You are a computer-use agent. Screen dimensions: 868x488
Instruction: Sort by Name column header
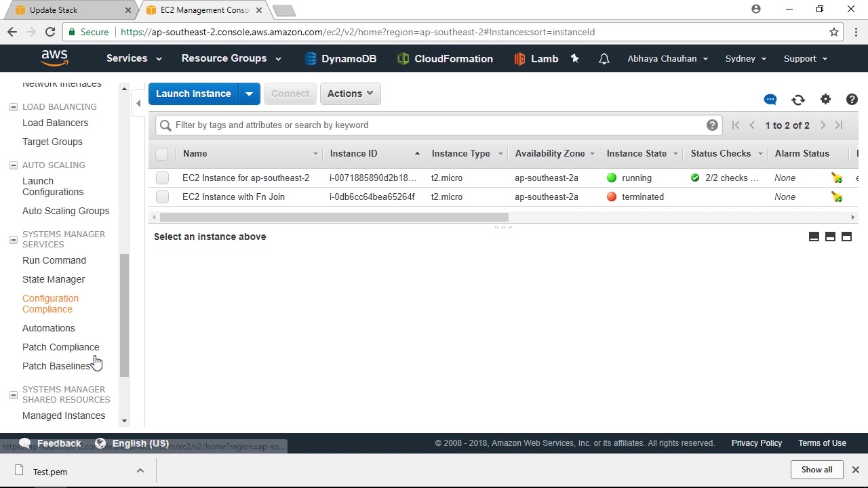[x=249, y=154]
